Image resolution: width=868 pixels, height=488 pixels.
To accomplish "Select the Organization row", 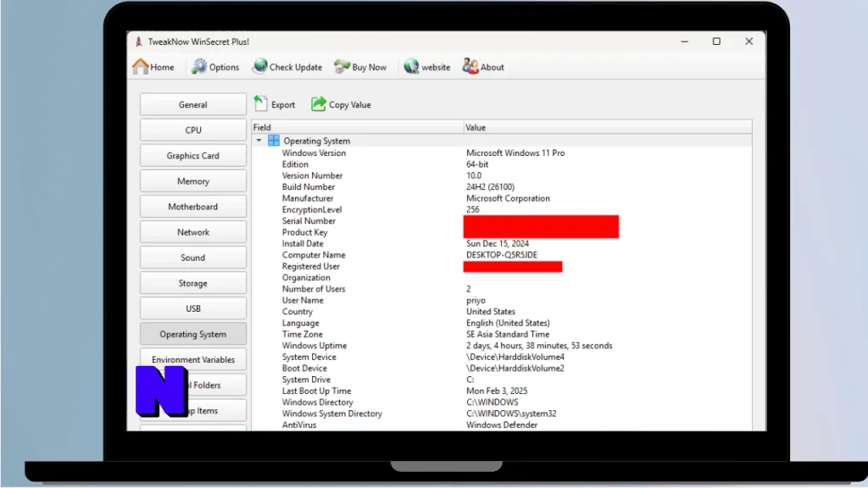I will (502, 278).
